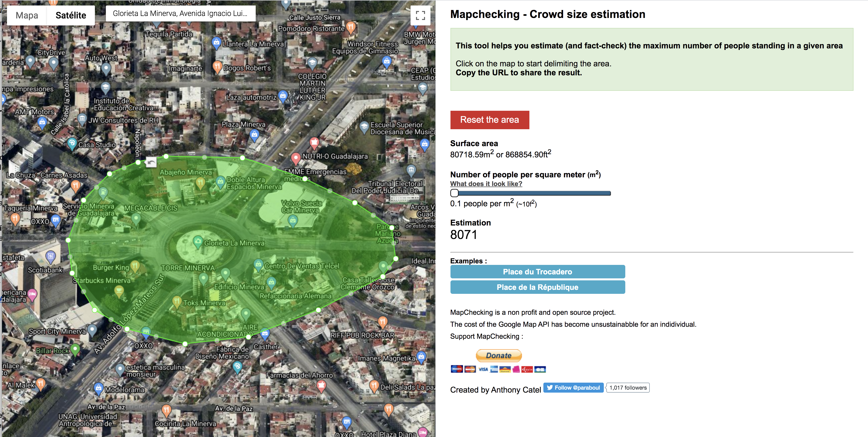Click the density slider track middle
868x437 pixels.
[531, 193]
